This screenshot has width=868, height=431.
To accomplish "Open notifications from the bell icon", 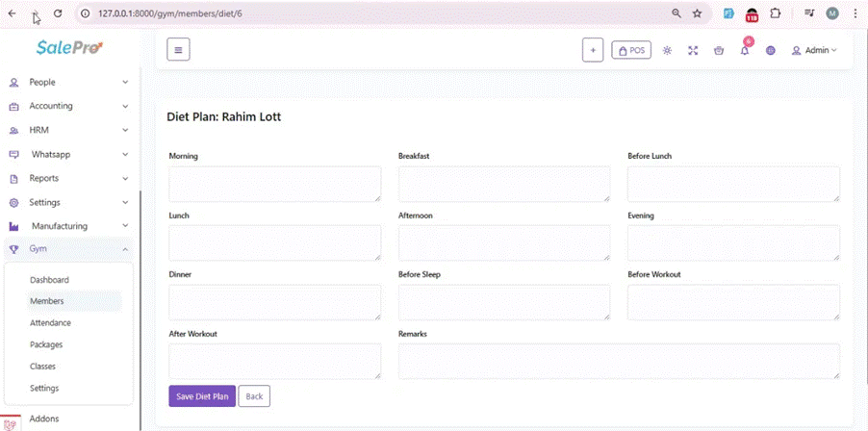I will 745,50.
